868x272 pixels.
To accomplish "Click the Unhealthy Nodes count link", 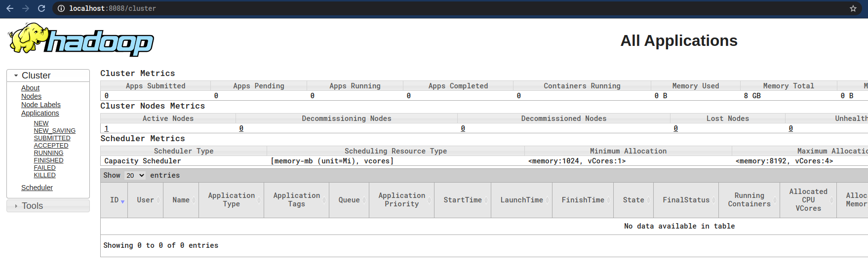I will click(790, 128).
